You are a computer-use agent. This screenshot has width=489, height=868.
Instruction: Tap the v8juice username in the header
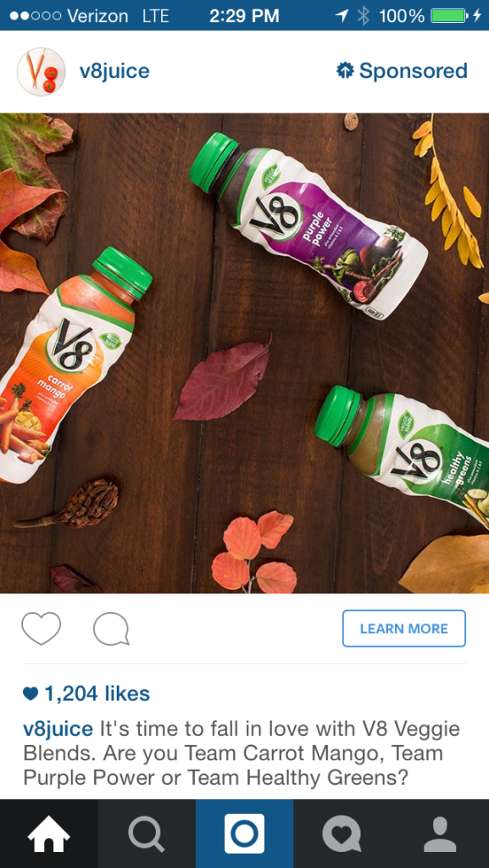point(114,71)
